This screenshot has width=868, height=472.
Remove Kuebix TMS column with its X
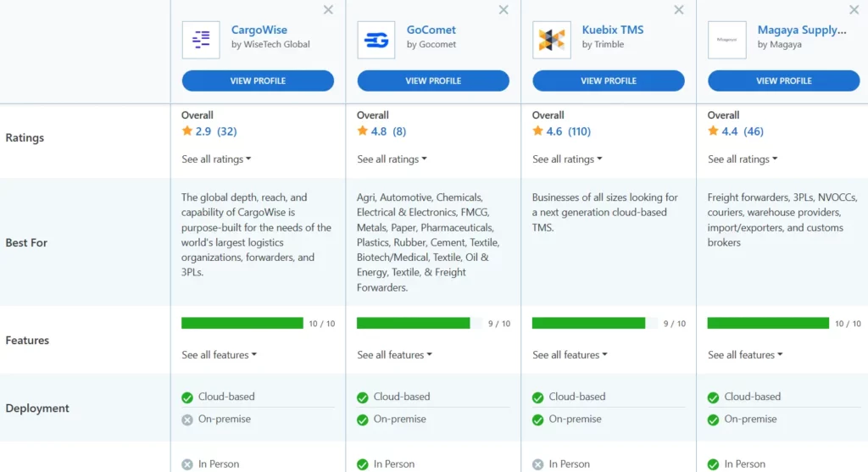click(x=679, y=10)
